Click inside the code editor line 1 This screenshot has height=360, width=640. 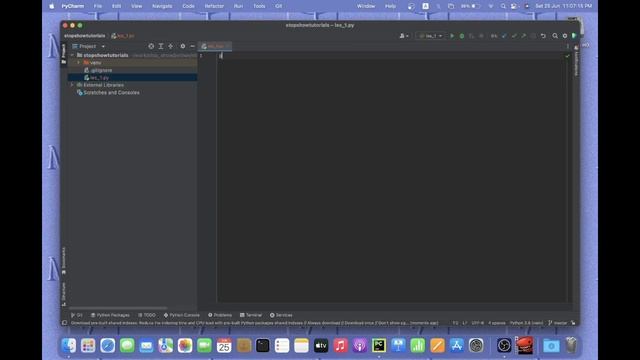[x=391, y=56]
